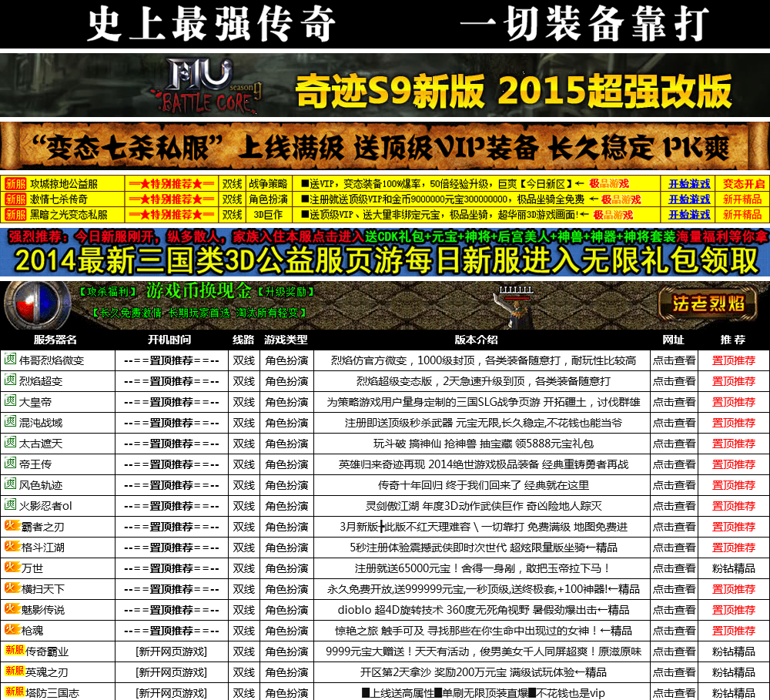Click 新服 badge next to 传奇霸业
The width and height of the screenshot is (770, 700).
click(14, 649)
